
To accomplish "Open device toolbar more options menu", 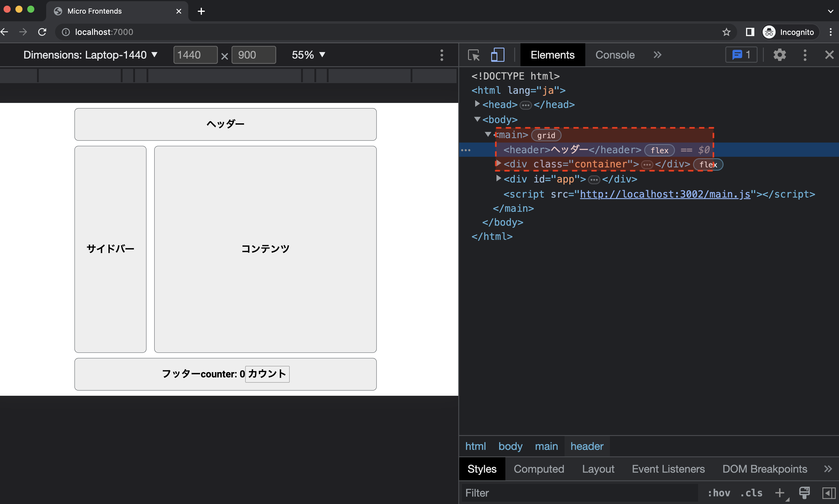I will (442, 55).
